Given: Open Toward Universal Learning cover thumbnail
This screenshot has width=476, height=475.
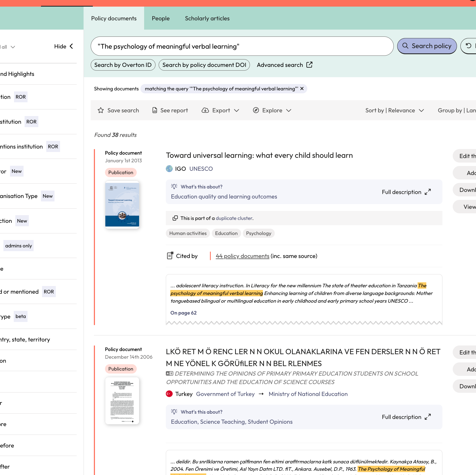Looking at the screenshot, I should [122, 205].
